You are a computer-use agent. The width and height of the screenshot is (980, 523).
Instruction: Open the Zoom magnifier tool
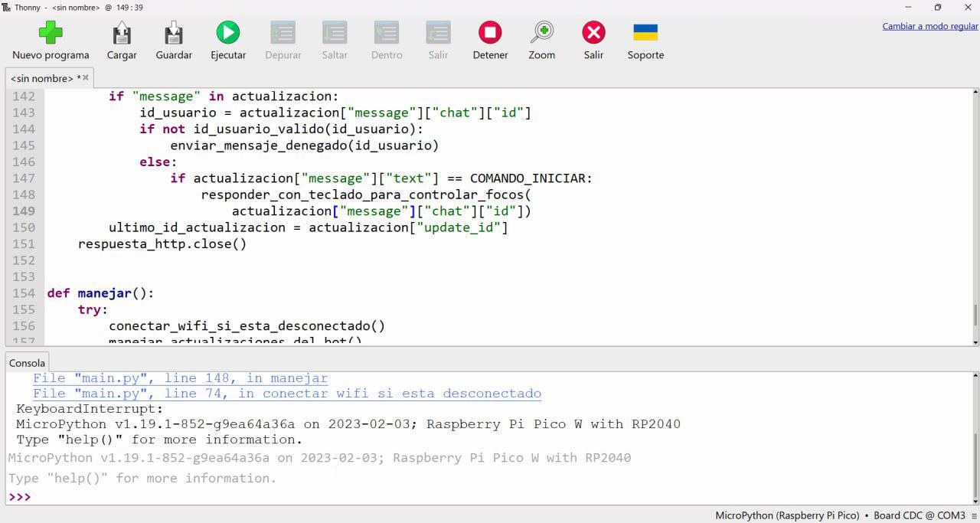coord(541,33)
